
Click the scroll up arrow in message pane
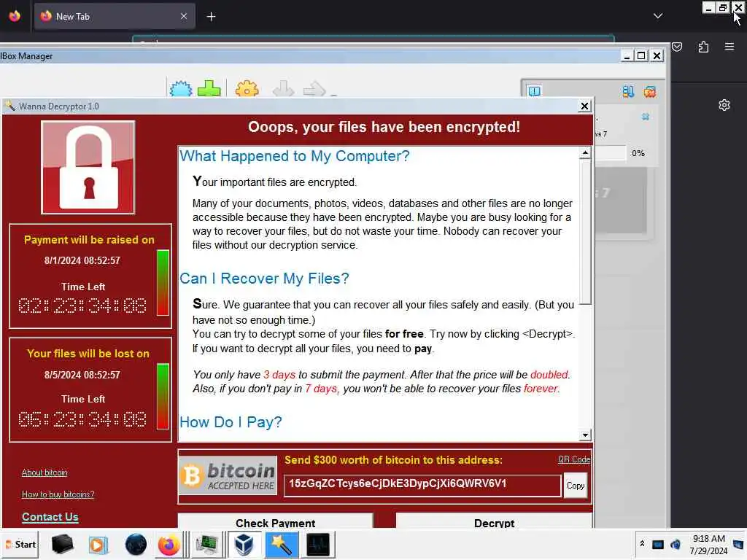click(x=585, y=153)
